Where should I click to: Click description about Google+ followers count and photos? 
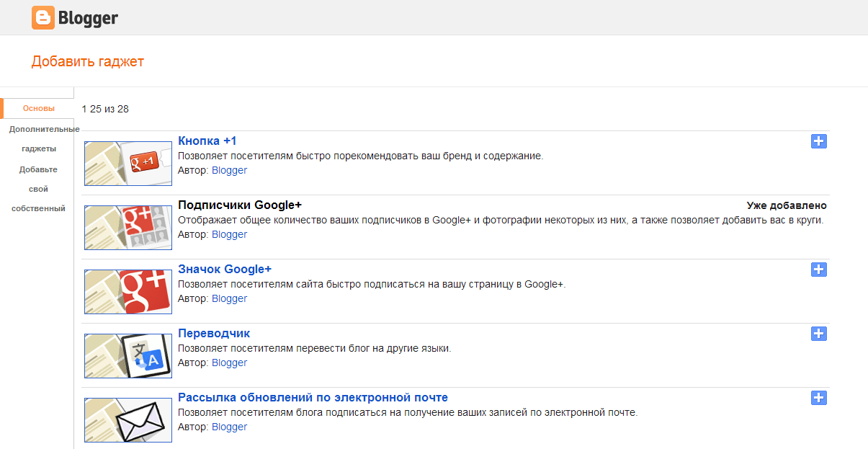(501, 220)
